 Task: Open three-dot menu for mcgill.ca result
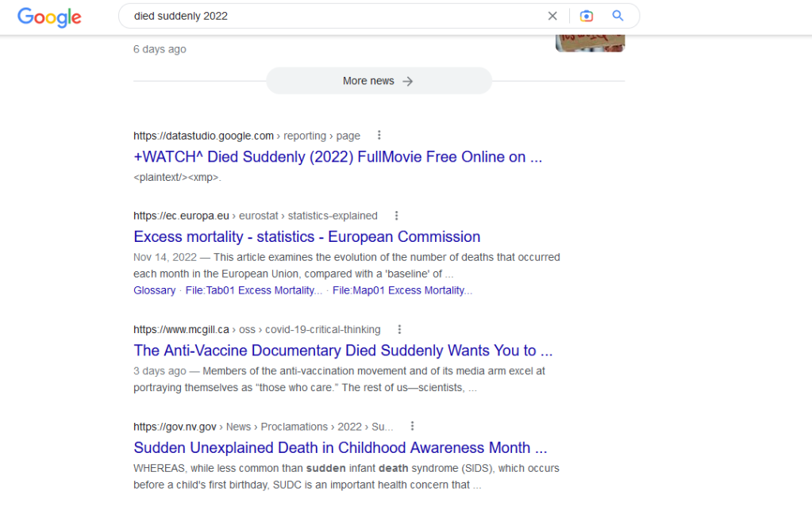point(399,329)
